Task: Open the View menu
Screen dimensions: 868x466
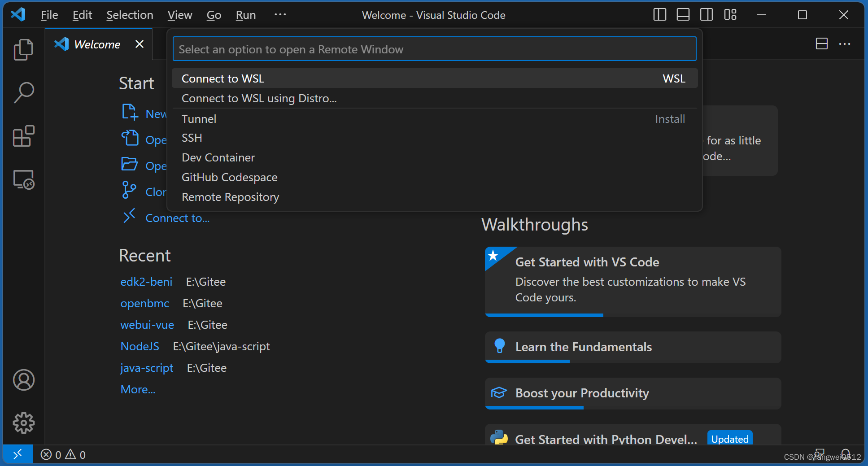Action: click(180, 15)
